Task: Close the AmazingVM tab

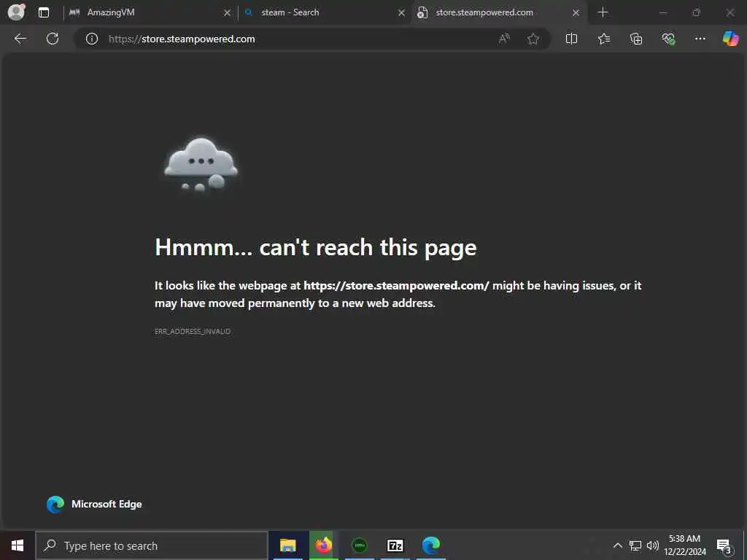Action: [227, 13]
